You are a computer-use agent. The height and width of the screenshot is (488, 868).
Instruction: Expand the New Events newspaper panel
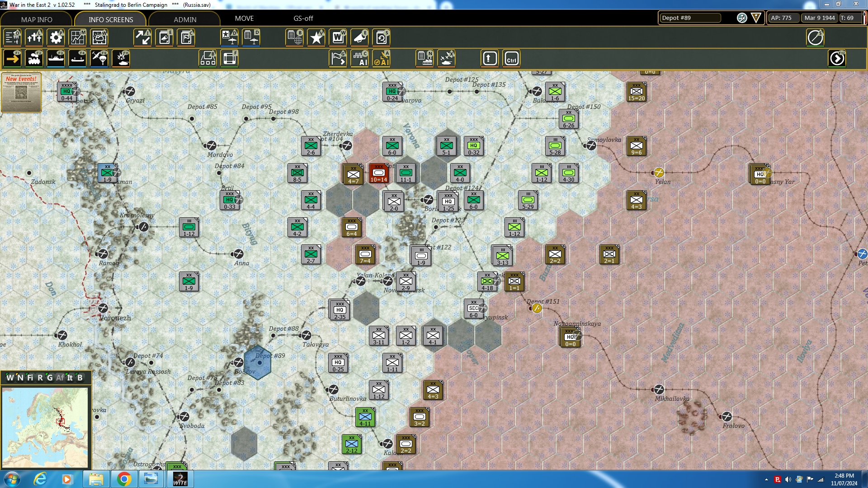[x=21, y=92]
